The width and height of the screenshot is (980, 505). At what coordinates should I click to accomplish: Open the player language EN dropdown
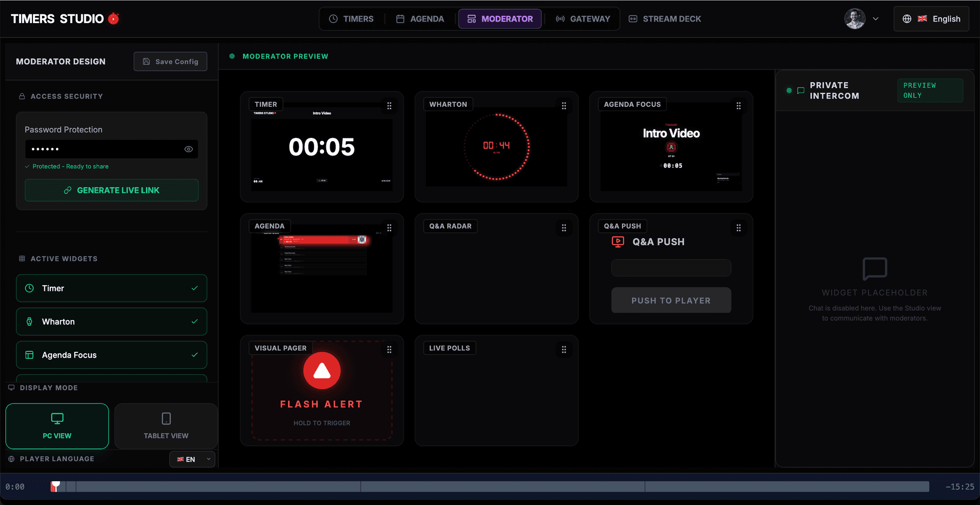click(192, 459)
